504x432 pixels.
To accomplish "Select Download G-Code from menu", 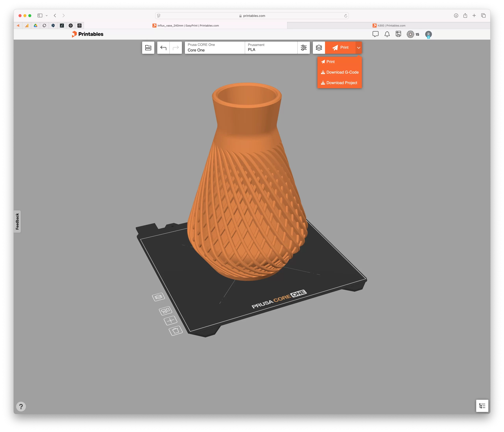I will click(340, 72).
